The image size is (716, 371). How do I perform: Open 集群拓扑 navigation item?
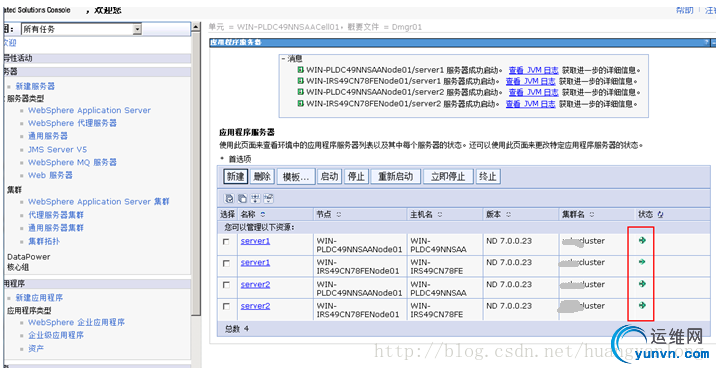[x=44, y=241]
